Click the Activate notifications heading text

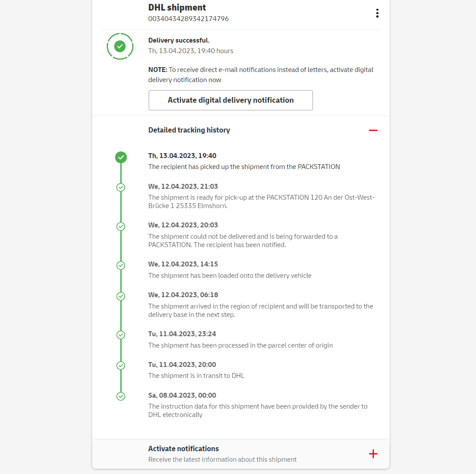click(184, 449)
